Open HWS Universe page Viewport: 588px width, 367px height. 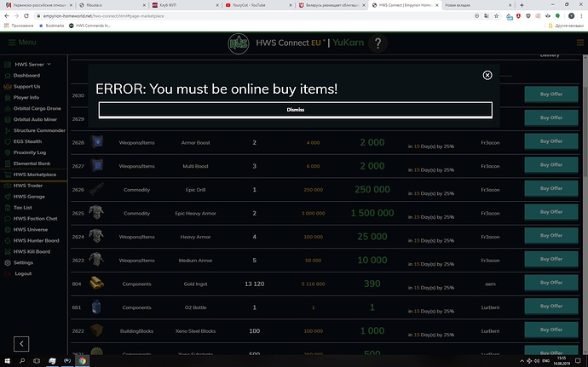[31, 229]
